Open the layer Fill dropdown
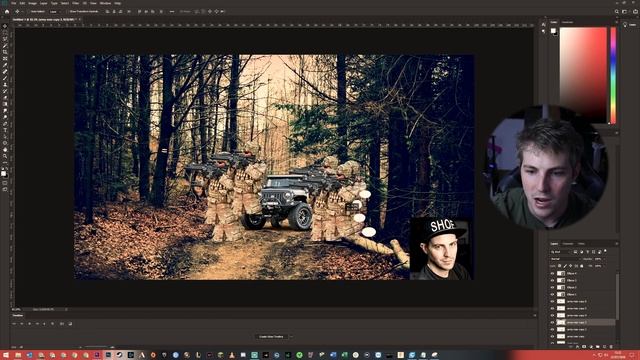The image size is (640, 360). [x=604, y=266]
